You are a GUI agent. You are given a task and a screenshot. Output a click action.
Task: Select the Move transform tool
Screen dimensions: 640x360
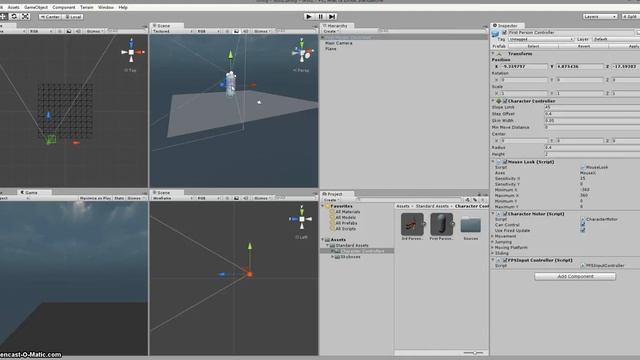click(3, 16)
